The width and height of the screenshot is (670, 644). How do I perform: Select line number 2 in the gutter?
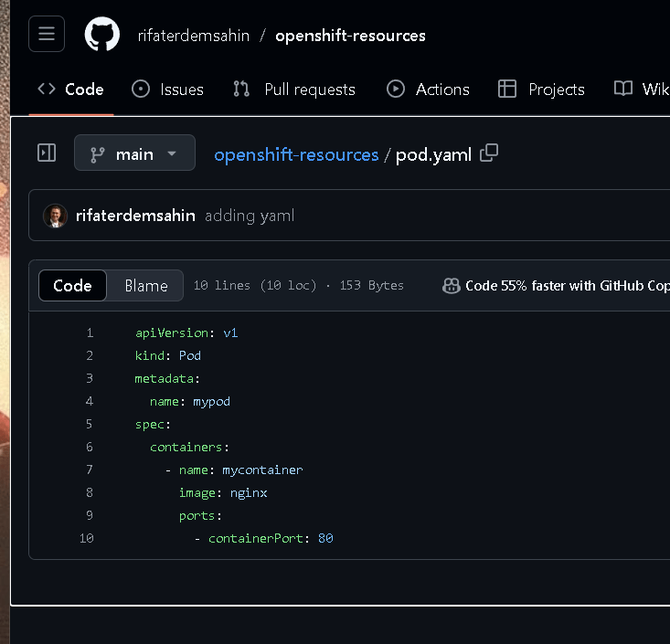[x=90, y=355]
